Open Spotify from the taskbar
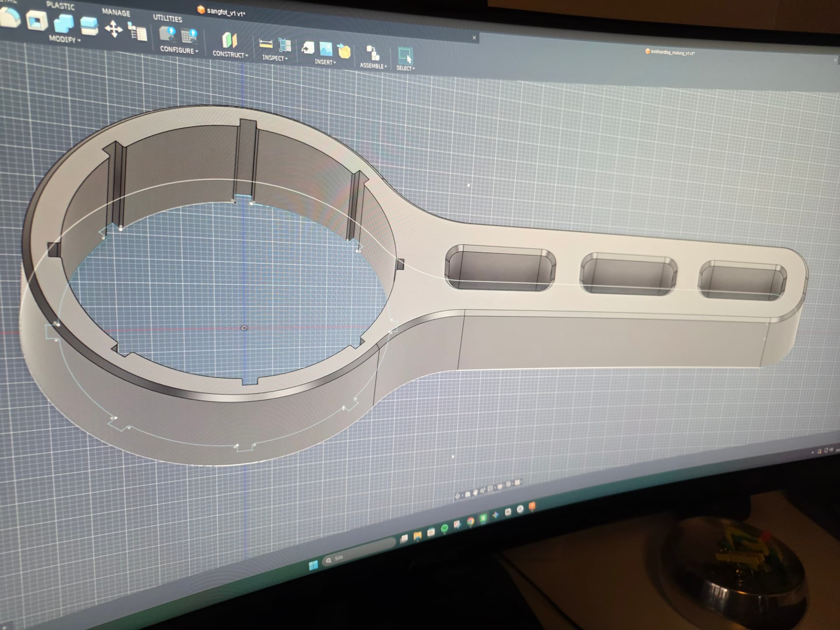Viewport: 840px width, 630px height. (x=444, y=528)
